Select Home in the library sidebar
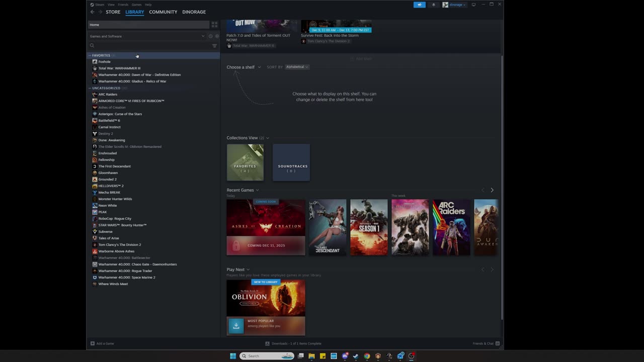 pos(149,25)
